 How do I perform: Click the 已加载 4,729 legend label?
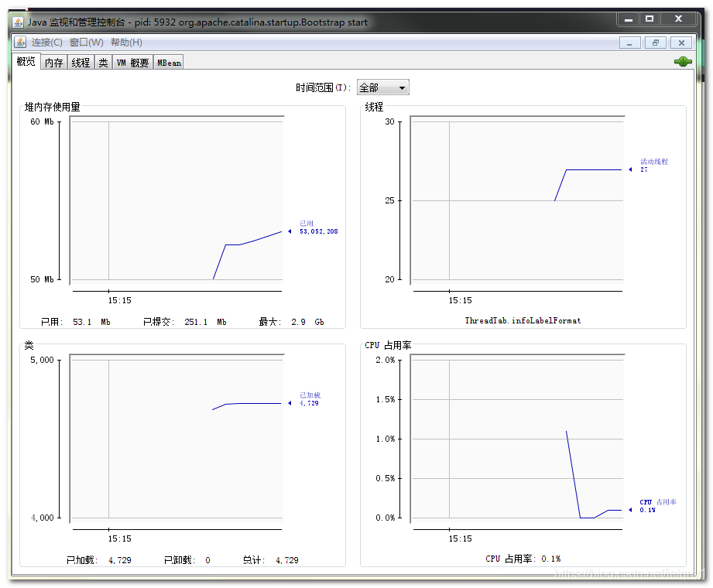(x=310, y=399)
